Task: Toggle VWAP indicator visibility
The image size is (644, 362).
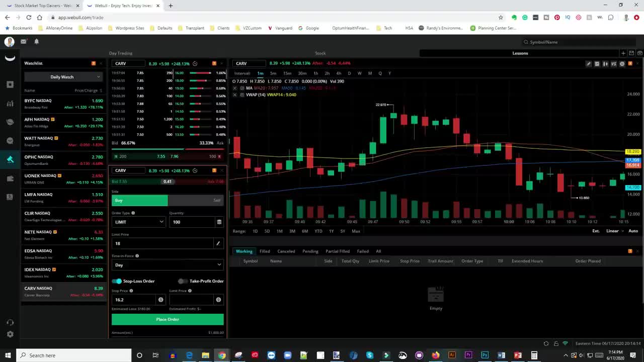Action: [x=242, y=95]
